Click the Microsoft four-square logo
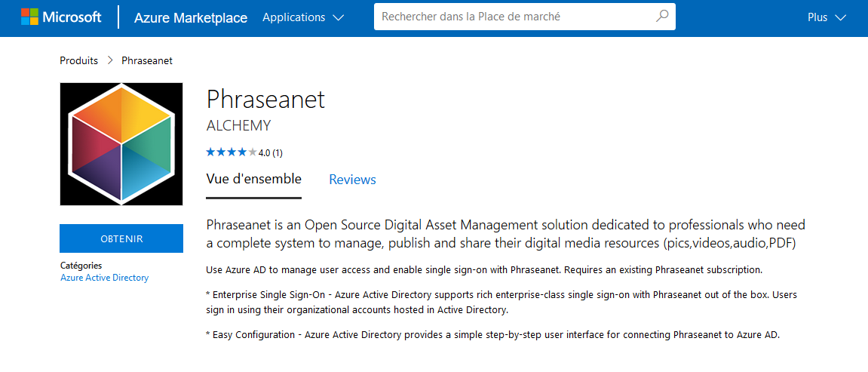The width and height of the screenshot is (868, 372). click(x=29, y=17)
